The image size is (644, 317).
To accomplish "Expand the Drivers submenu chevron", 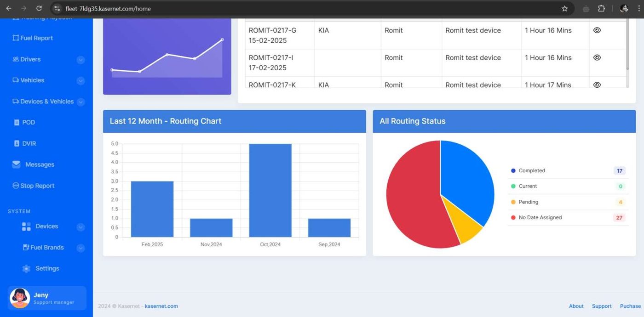I will [80, 60].
